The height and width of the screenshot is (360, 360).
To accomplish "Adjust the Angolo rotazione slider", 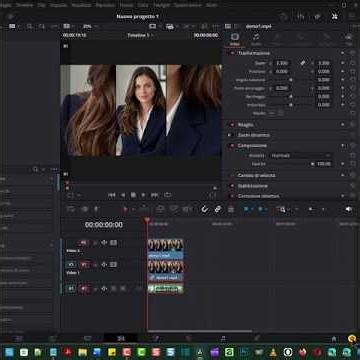I will 291,80.
